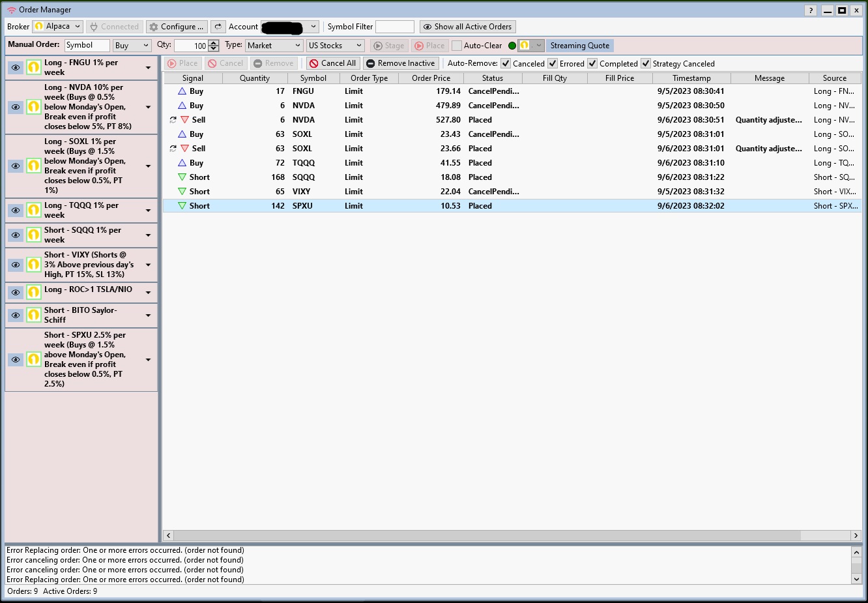
Task: Sort by the Order Price column header
Action: [x=431, y=78]
